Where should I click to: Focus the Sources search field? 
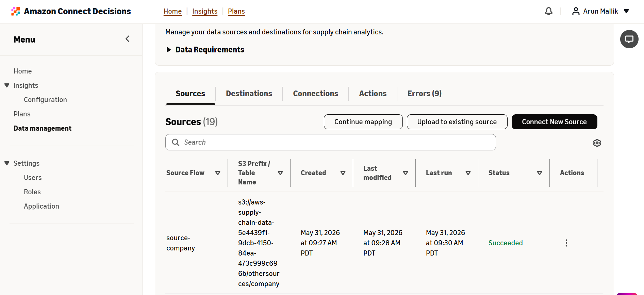pyautogui.click(x=331, y=142)
